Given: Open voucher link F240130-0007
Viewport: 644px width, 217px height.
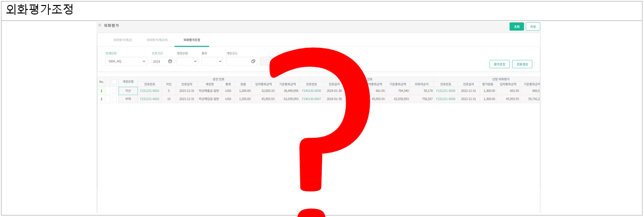Looking at the screenshot, I should point(311,99).
